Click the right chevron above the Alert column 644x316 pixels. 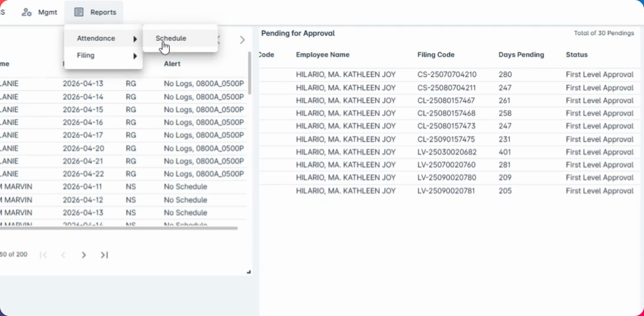click(242, 40)
